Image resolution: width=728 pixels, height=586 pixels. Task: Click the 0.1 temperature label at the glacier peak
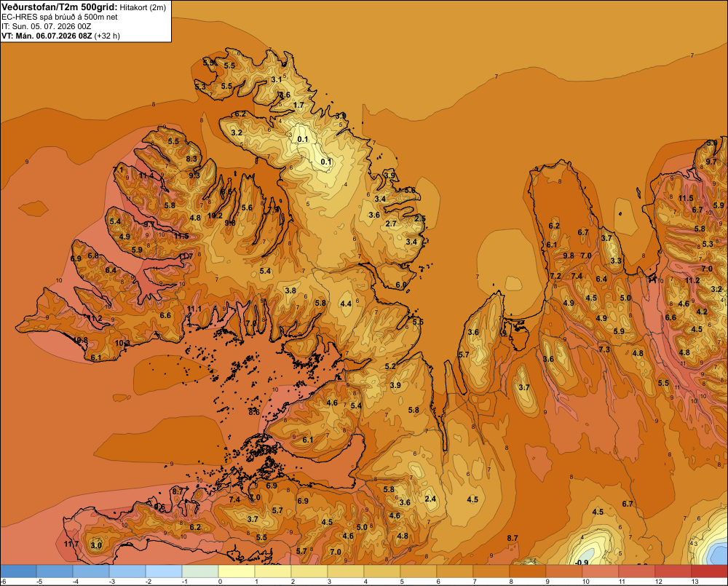tap(303, 139)
